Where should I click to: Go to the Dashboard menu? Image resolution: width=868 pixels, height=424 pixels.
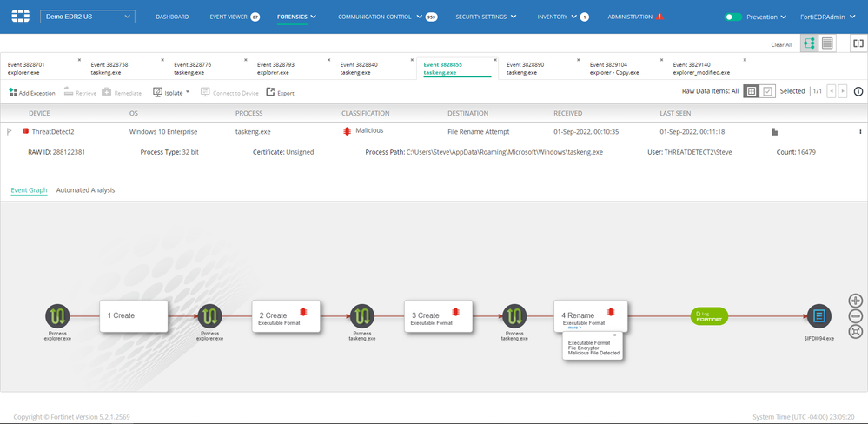click(x=172, y=17)
